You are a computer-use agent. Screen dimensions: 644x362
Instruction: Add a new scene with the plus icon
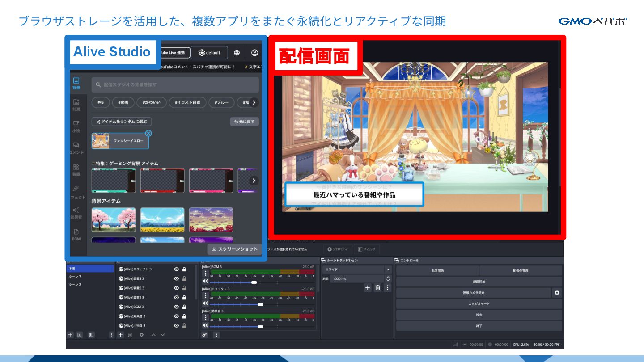click(70, 335)
